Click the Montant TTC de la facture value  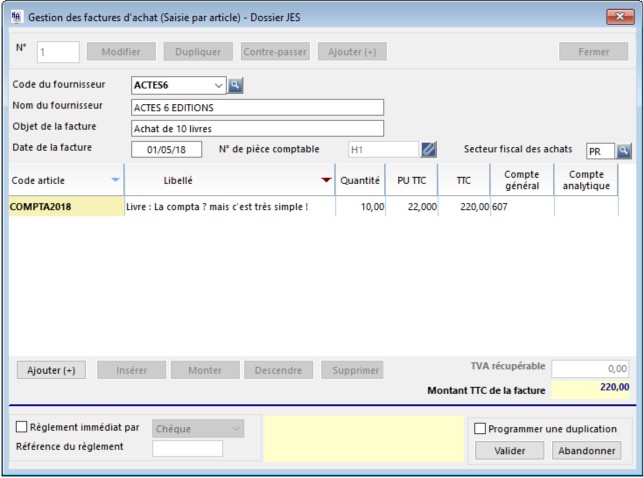(590, 389)
